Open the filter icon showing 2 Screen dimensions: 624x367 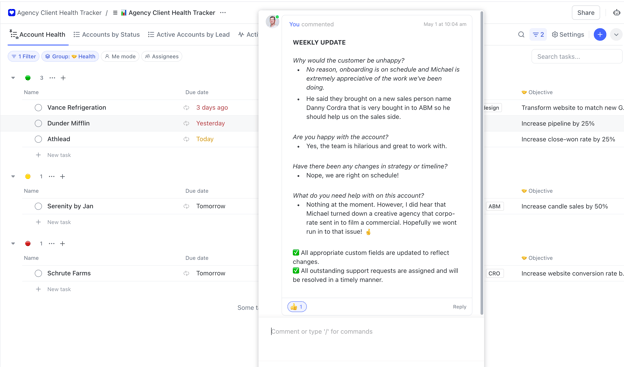coord(538,35)
